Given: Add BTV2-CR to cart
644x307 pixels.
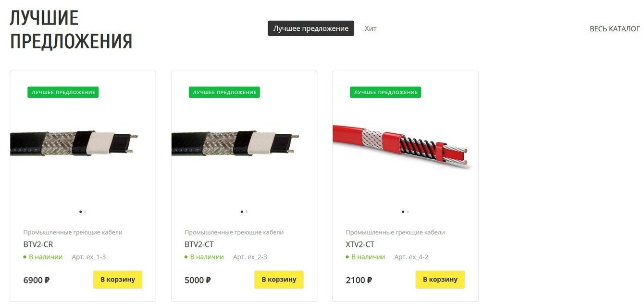Looking at the screenshot, I should click(118, 280).
